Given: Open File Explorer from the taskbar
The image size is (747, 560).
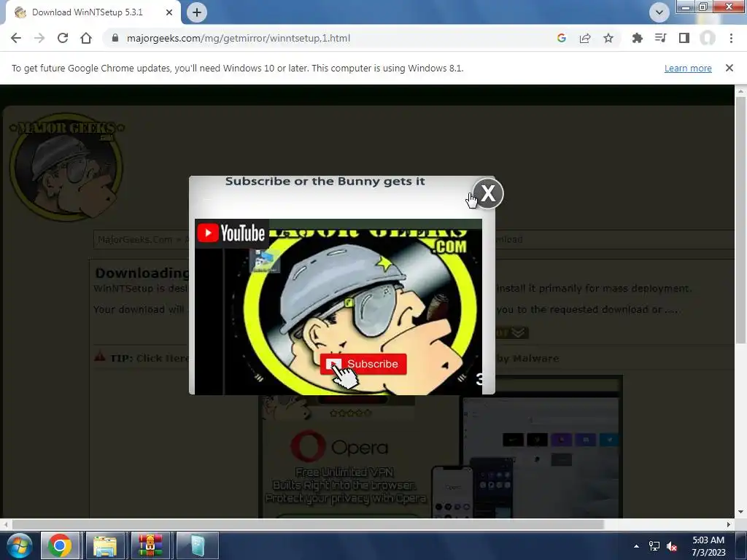Looking at the screenshot, I should [x=105, y=545].
